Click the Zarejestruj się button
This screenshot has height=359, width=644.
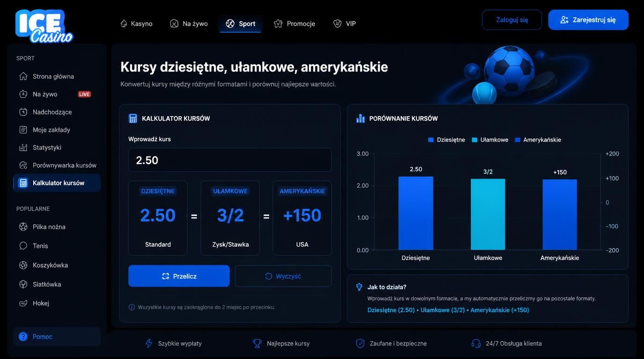588,20
